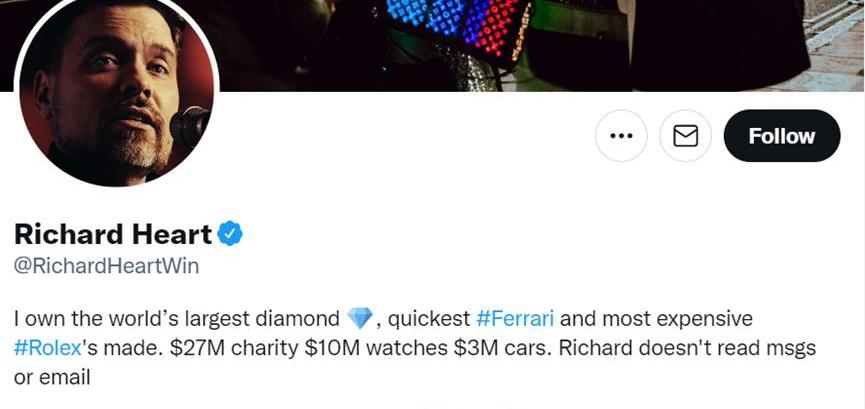This screenshot has height=409, width=865.
Task: Click "I own the world's largest diamond" text
Action: point(177,319)
